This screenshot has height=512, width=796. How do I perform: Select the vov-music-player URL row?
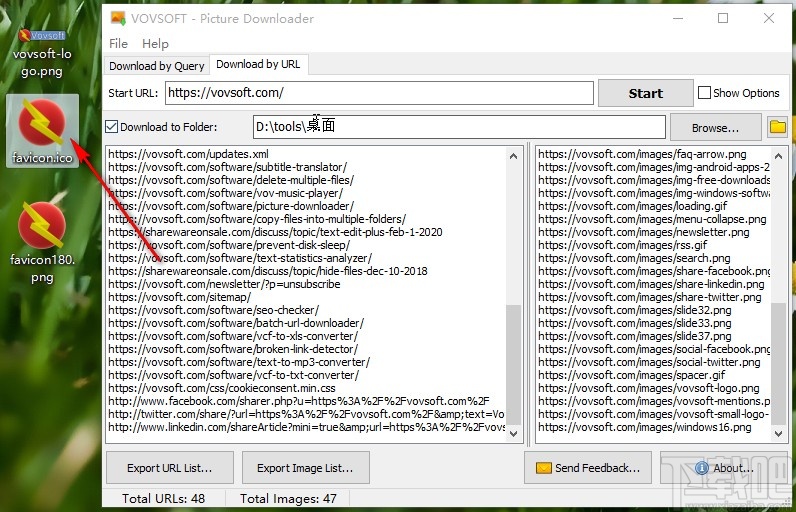[x=306, y=193]
